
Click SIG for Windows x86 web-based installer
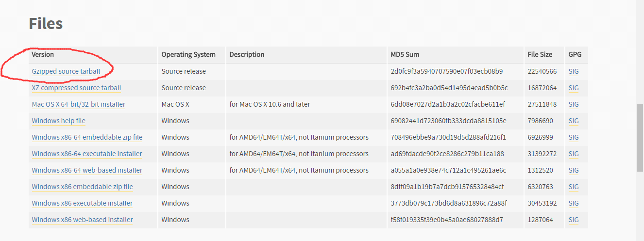click(574, 220)
